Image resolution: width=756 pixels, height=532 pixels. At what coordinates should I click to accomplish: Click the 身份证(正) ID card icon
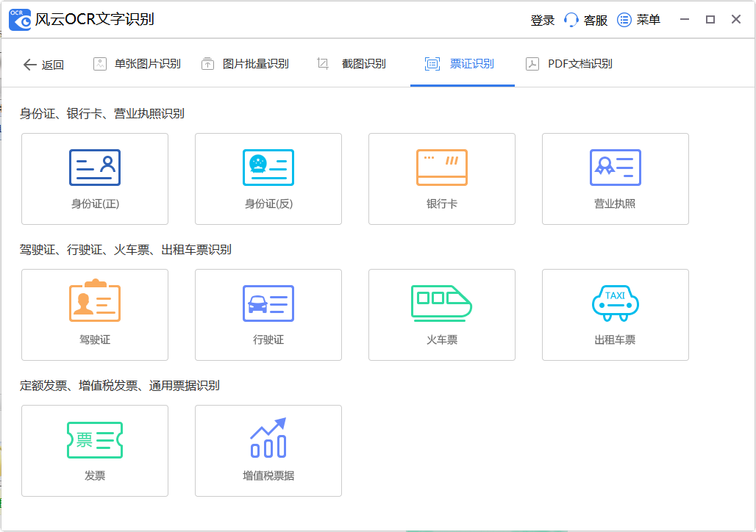94,168
